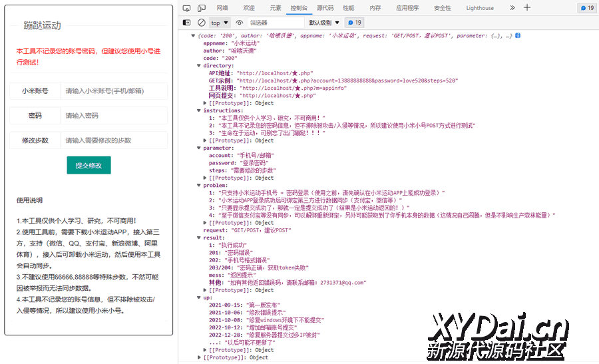This screenshot has width=599, height=364.
Task: Clear the console with the ban icon
Action: pos(202,23)
